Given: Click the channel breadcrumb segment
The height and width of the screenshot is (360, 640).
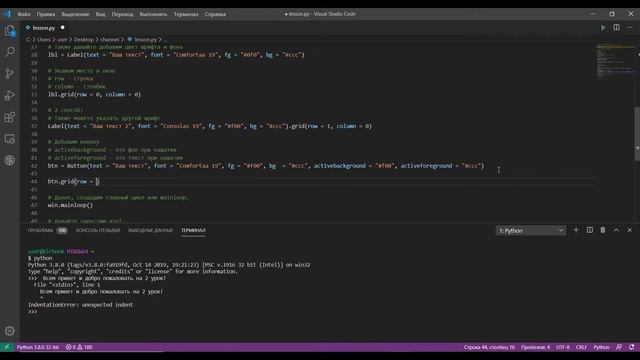Looking at the screenshot, I should pyautogui.click(x=110, y=40).
